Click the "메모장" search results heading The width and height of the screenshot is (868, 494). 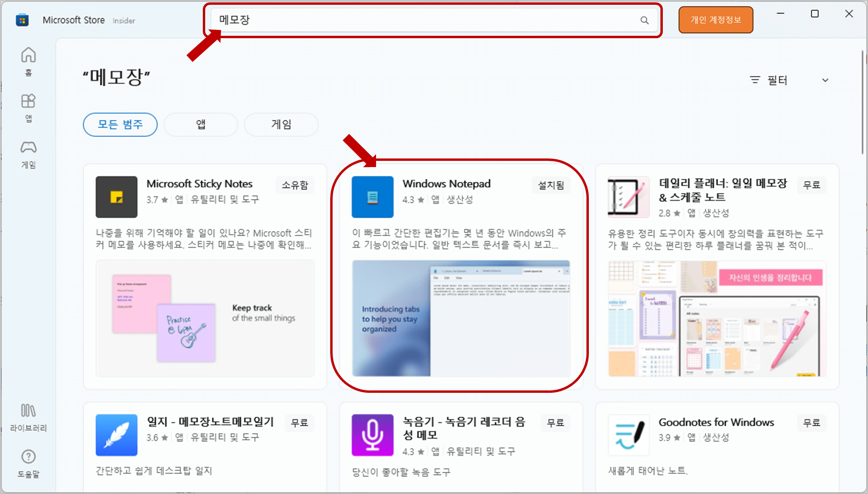[x=117, y=77]
